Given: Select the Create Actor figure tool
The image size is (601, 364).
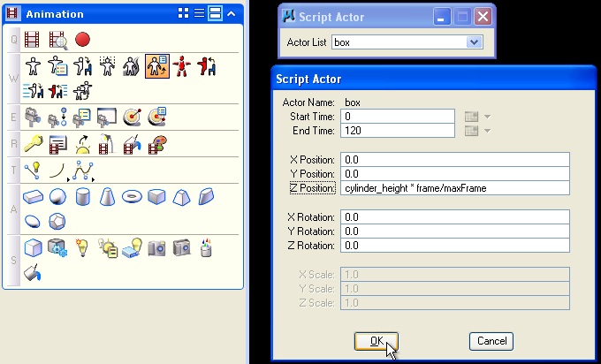Looking at the screenshot, I should pyautogui.click(x=33, y=66).
